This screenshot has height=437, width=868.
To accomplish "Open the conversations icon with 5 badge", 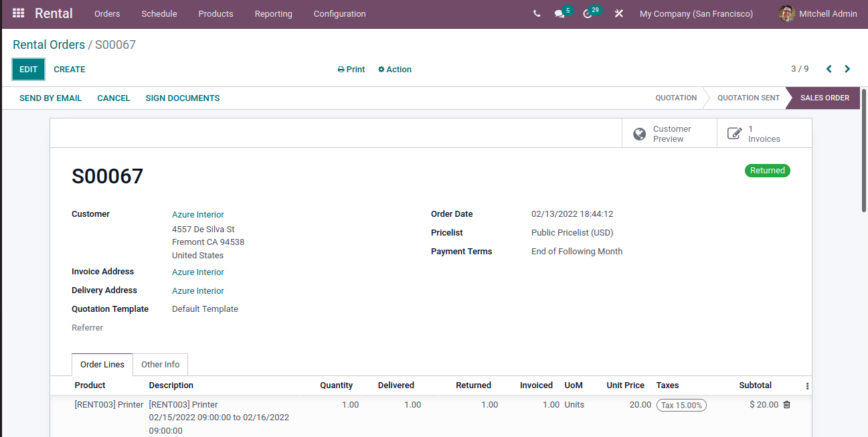I will [559, 13].
